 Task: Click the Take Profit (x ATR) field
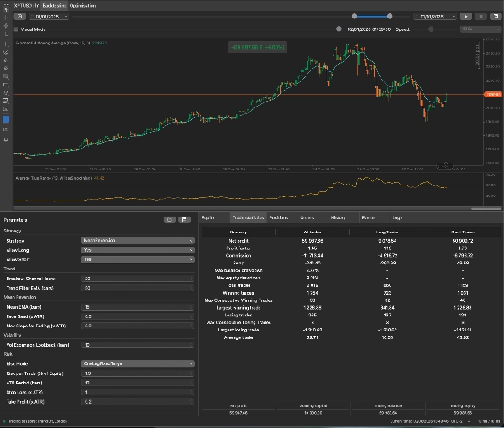click(138, 402)
